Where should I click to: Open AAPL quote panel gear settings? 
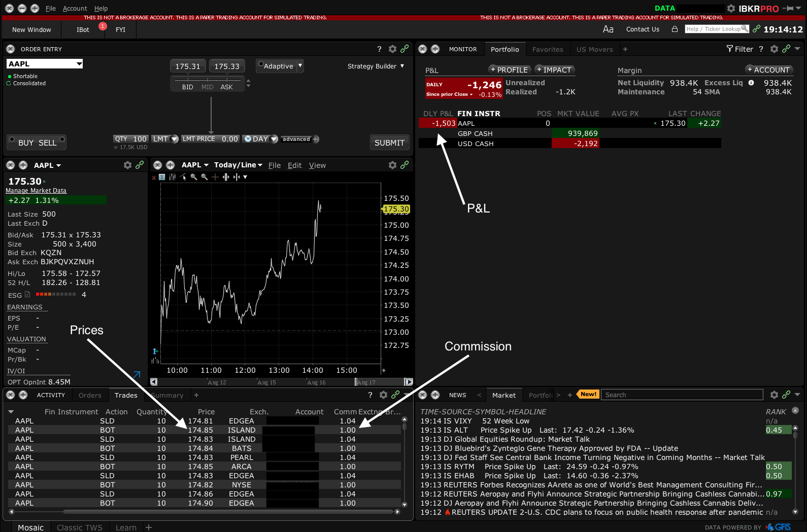(x=127, y=165)
